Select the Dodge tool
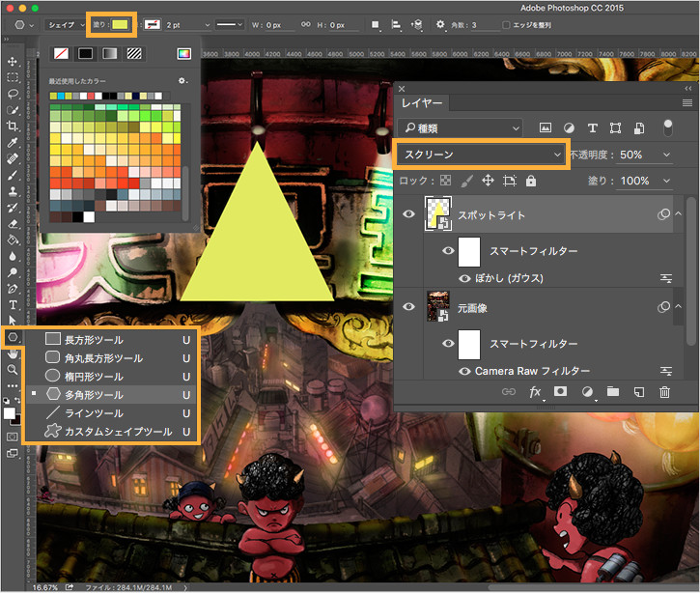Viewport: 700px width, 593px height. [13, 272]
